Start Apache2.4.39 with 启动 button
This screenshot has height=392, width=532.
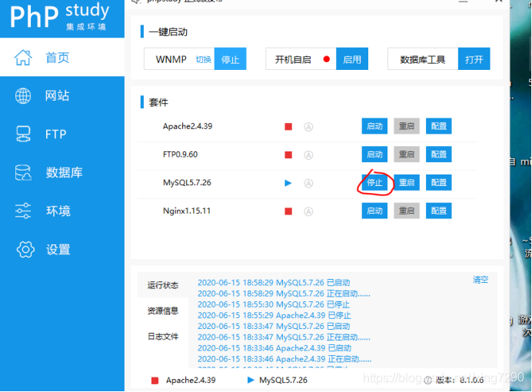coord(374,126)
